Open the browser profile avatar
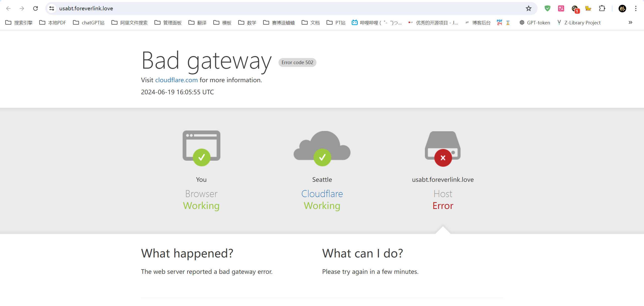 [622, 9]
